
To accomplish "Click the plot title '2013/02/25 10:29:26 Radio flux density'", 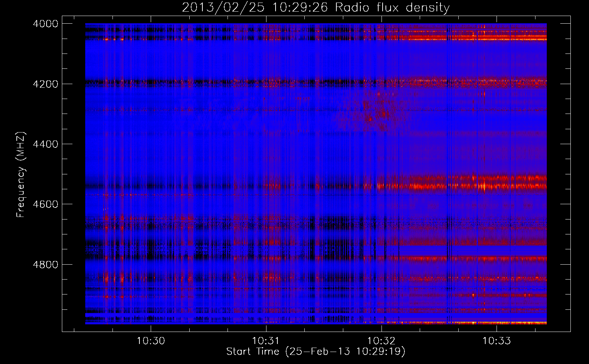I will (x=316, y=8).
